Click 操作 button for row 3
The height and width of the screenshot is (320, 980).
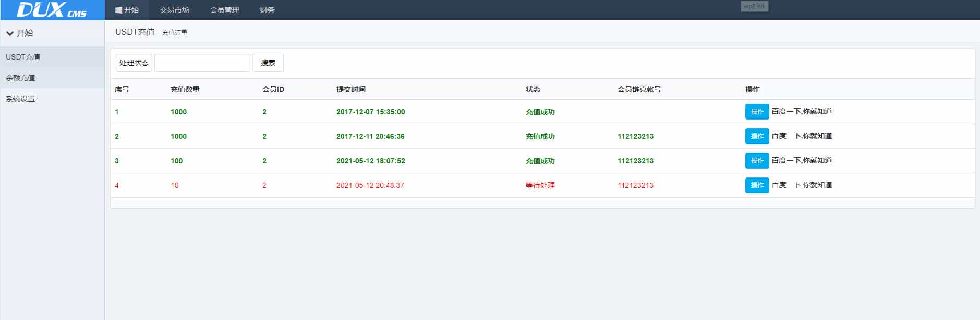(x=757, y=161)
